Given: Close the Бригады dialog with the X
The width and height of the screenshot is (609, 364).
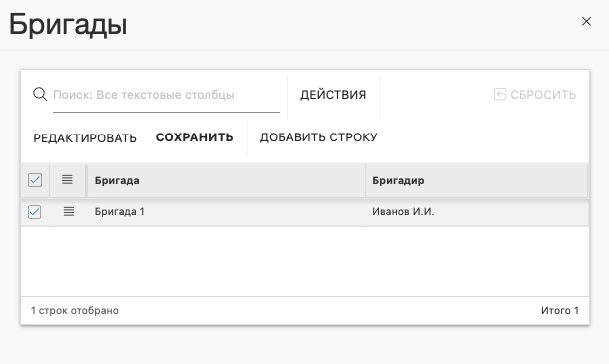Looking at the screenshot, I should click(x=586, y=21).
